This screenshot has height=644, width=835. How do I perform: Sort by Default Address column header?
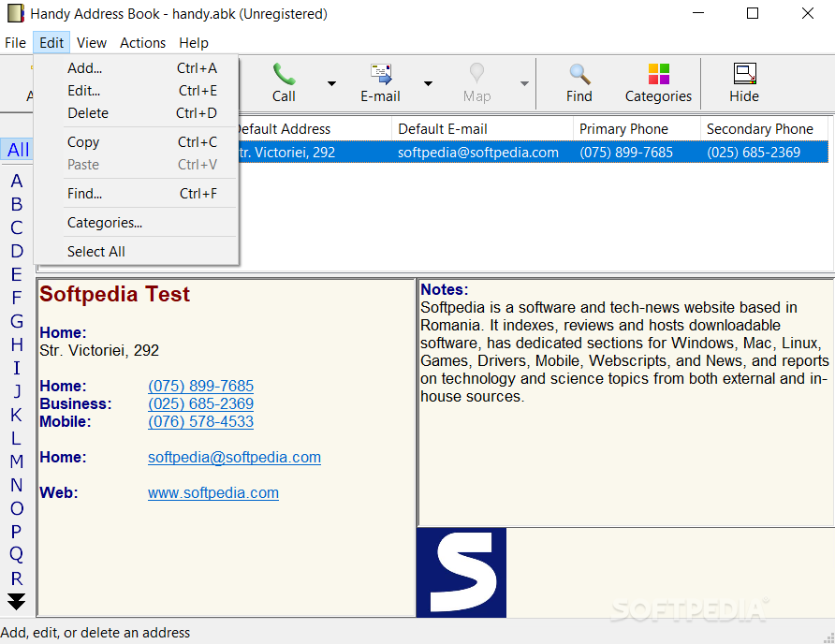coord(315,129)
